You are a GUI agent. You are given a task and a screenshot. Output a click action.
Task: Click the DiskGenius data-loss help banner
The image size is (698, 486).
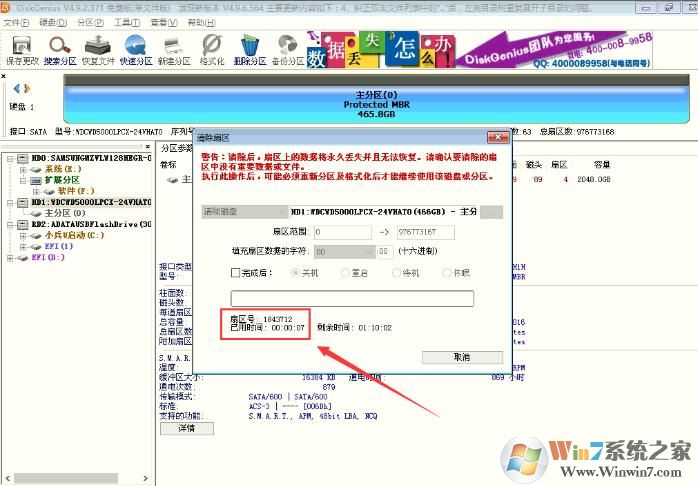[381, 50]
